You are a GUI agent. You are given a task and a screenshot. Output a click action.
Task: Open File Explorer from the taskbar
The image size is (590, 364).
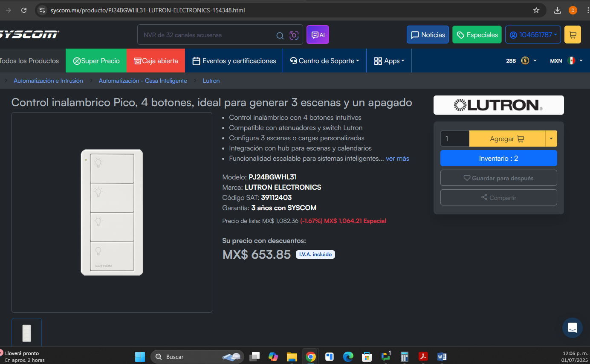click(x=292, y=357)
